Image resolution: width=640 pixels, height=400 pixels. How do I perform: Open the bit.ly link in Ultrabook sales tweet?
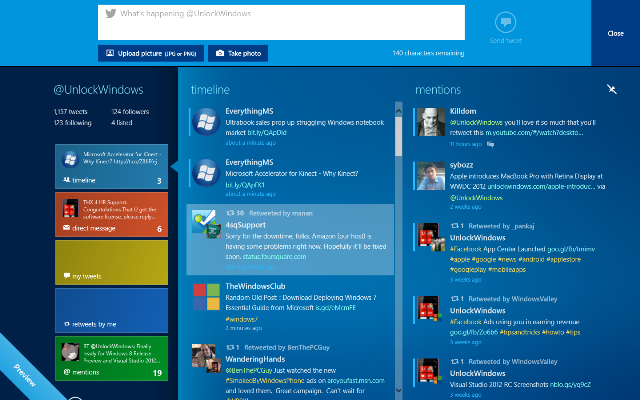[x=267, y=133]
